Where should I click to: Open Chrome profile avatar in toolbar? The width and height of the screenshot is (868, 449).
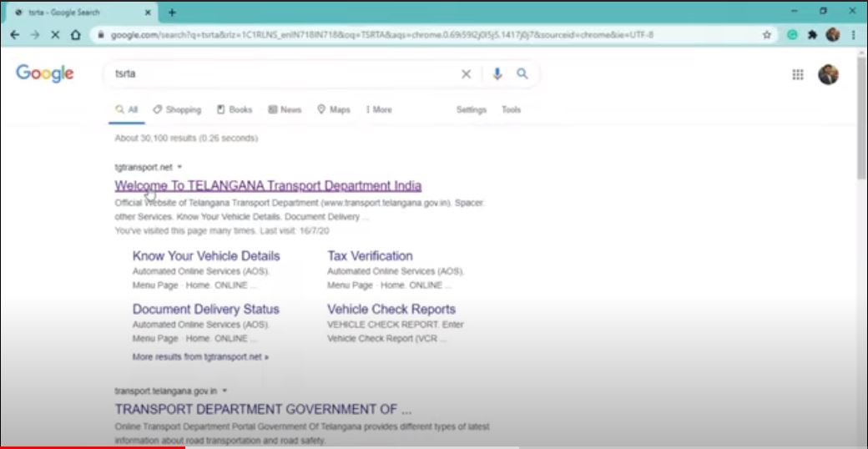pyautogui.click(x=833, y=35)
